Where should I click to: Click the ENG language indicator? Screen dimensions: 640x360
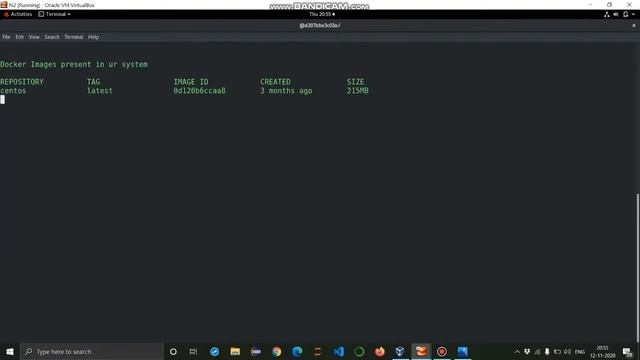pos(580,351)
